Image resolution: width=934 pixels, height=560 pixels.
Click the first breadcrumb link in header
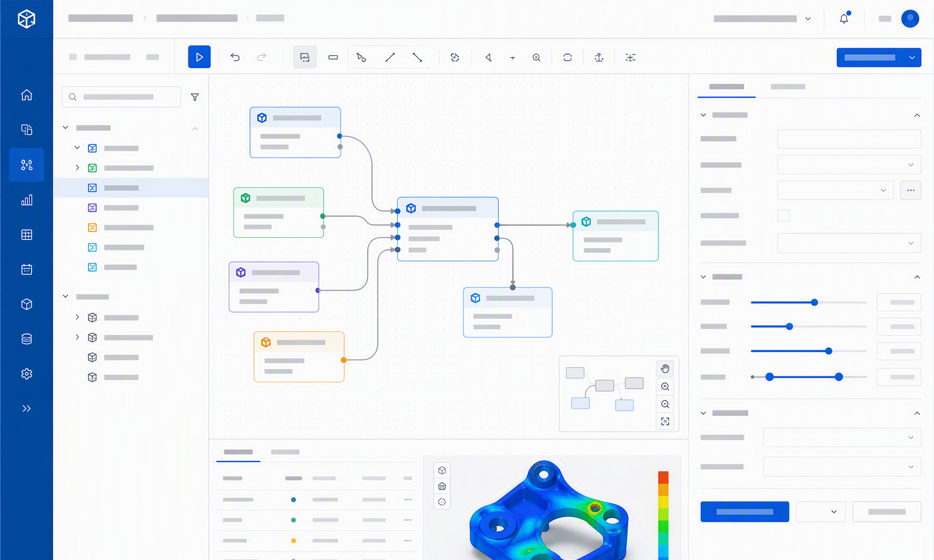point(100,18)
